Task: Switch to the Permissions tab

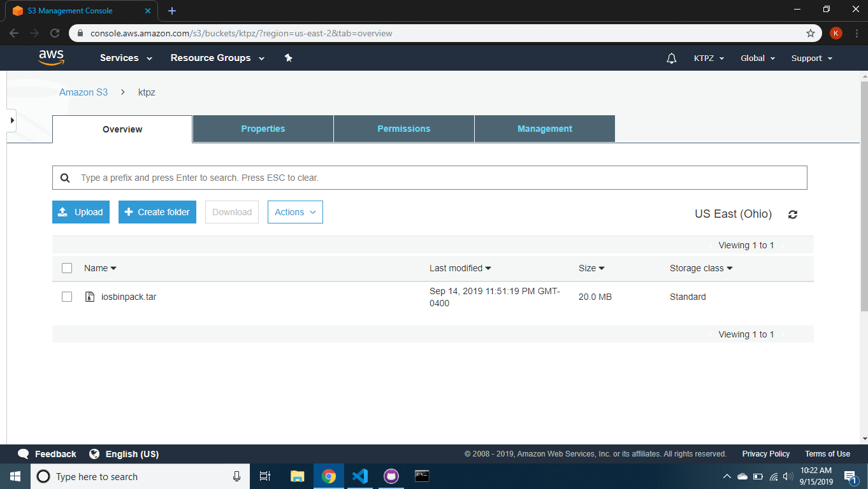Action: click(404, 129)
